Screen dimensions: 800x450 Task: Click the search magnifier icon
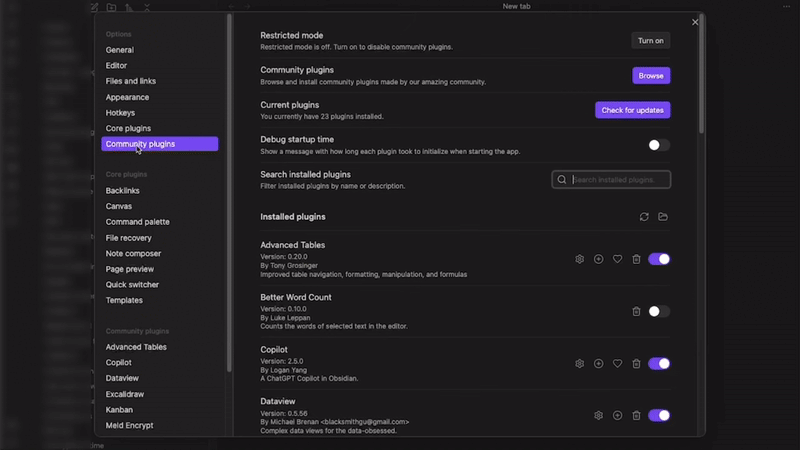[562, 180]
